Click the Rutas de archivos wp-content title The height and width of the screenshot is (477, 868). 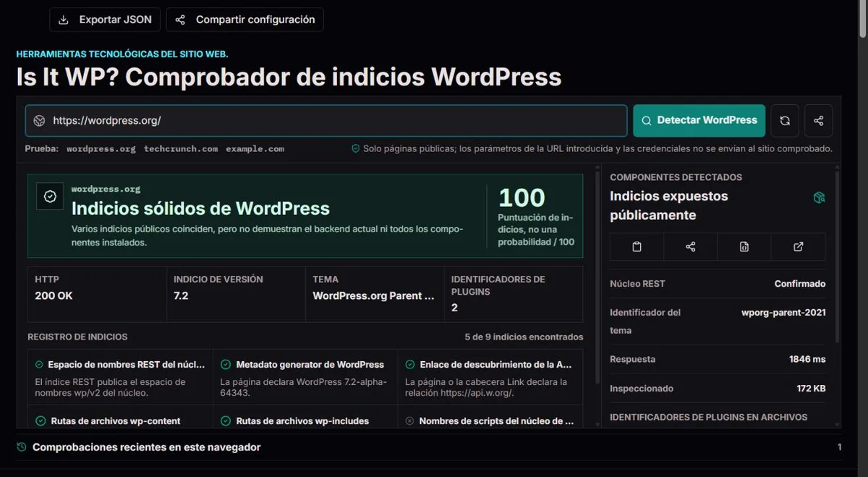[116, 421]
